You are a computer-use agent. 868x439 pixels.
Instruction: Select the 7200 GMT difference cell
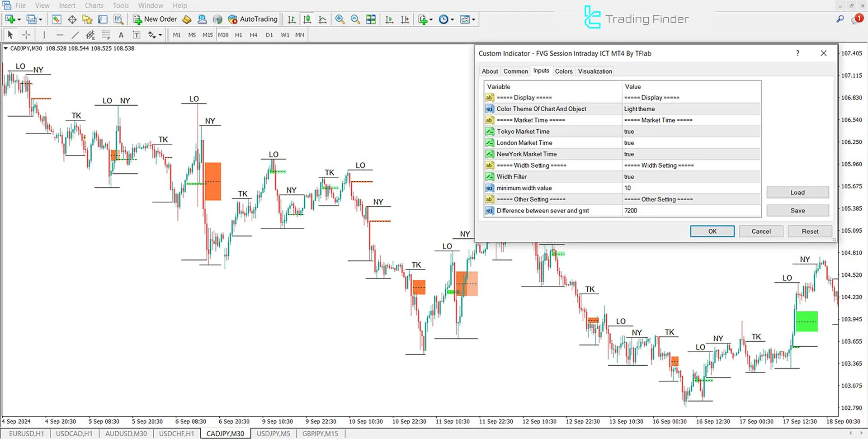tap(691, 211)
